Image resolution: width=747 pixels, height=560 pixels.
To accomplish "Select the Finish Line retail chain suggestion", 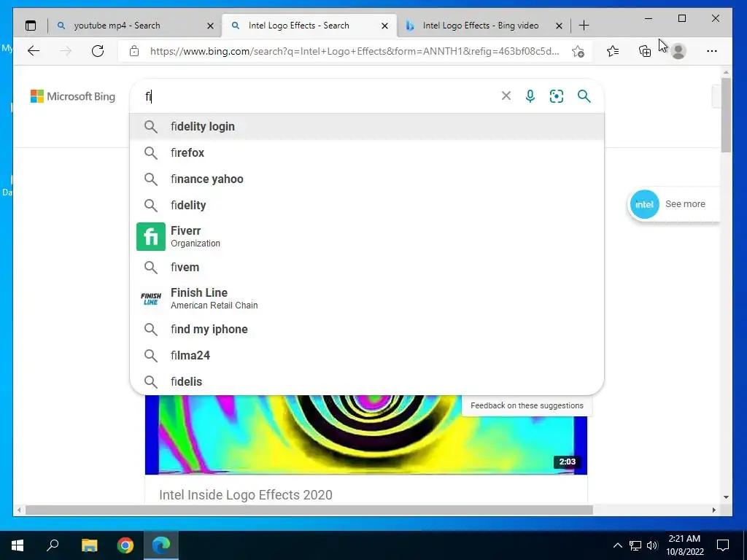I will 367,298.
